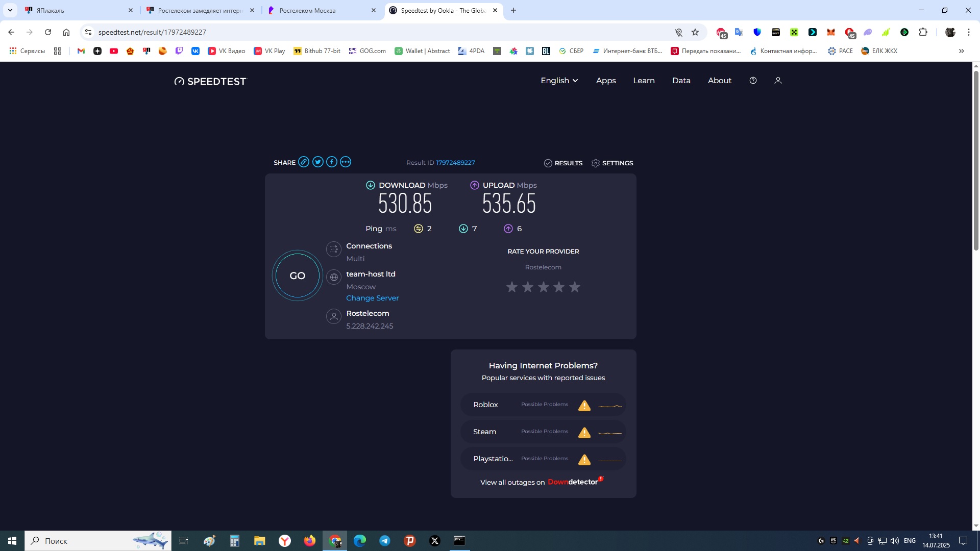This screenshot has height=551, width=980.
Task: Go to browser home page
Action: click(x=66, y=32)
